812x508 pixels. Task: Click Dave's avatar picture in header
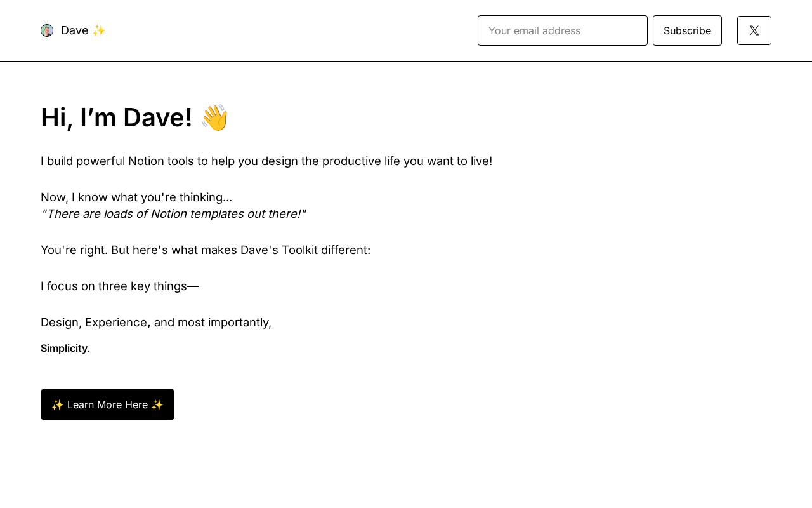47,30
